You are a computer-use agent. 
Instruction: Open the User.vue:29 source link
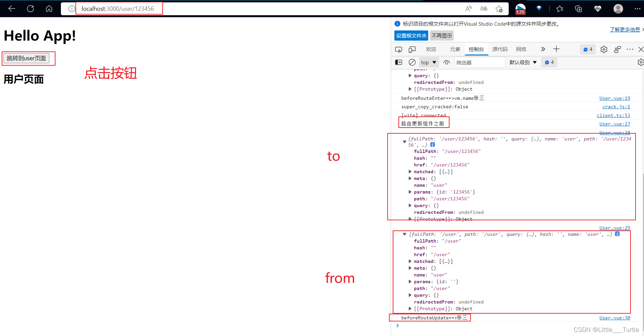pos(615,228)
